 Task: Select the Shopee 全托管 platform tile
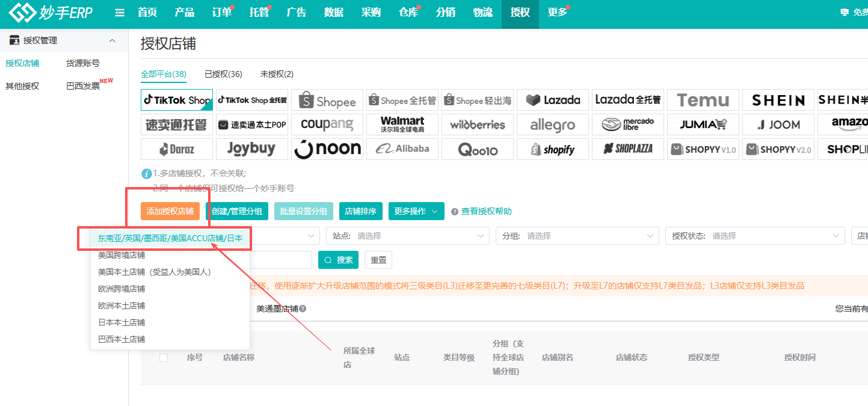(402, 100)
